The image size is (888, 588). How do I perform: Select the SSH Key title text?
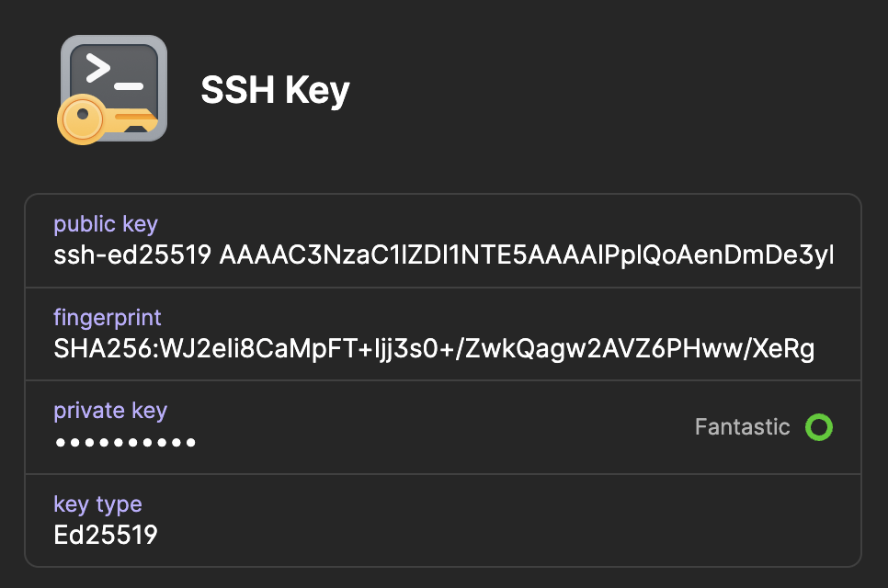point(275,90)
